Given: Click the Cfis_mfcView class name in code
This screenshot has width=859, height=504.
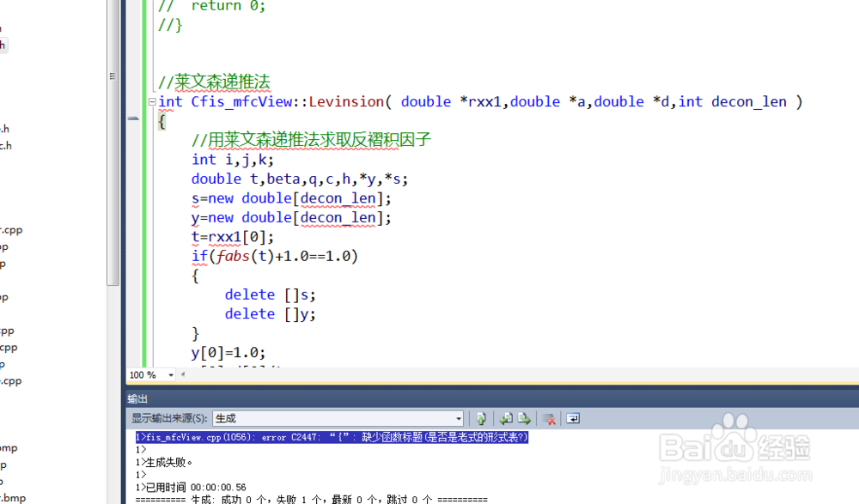Looking at the screenshot, I should click(x=241, y=102).
